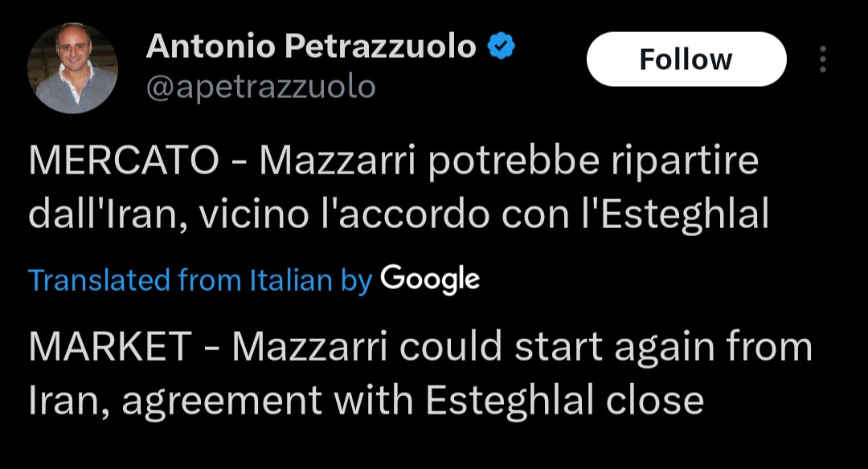Open the Antonio Petrazzuolo display name
Screen dimensions: 868x469
coord(311,46)
